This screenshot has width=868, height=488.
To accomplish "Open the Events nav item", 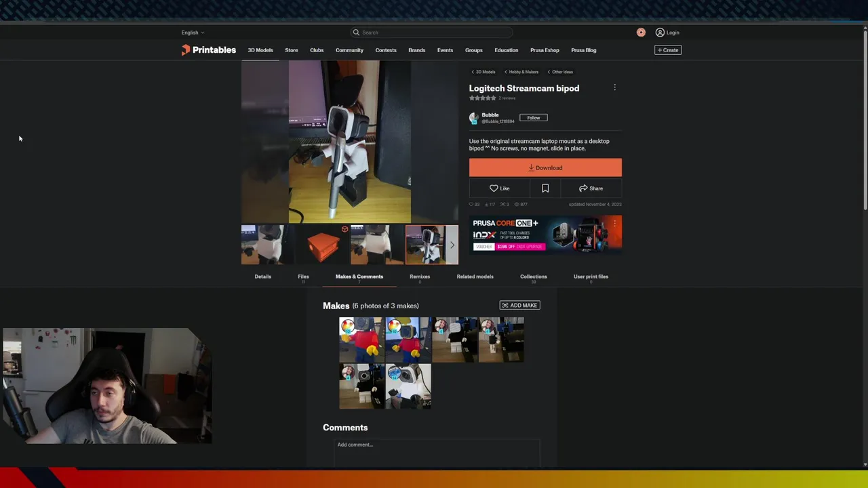I will point(445,50).
